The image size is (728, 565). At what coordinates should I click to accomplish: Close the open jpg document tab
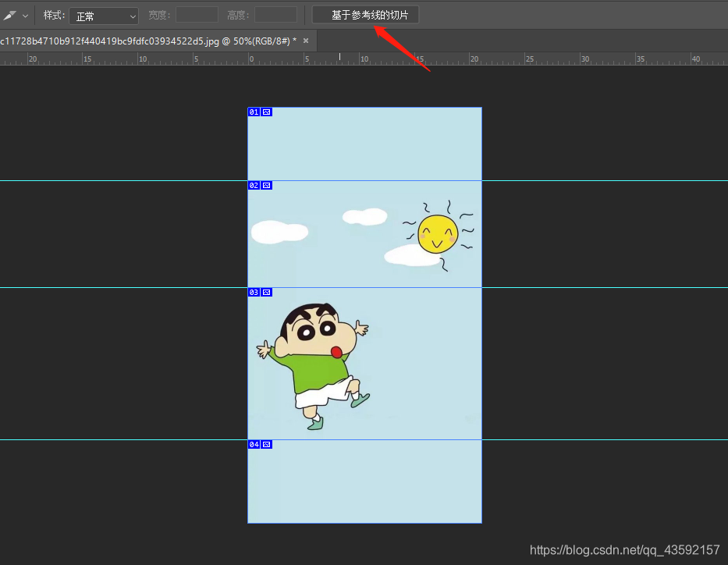[x=306, y=41]
